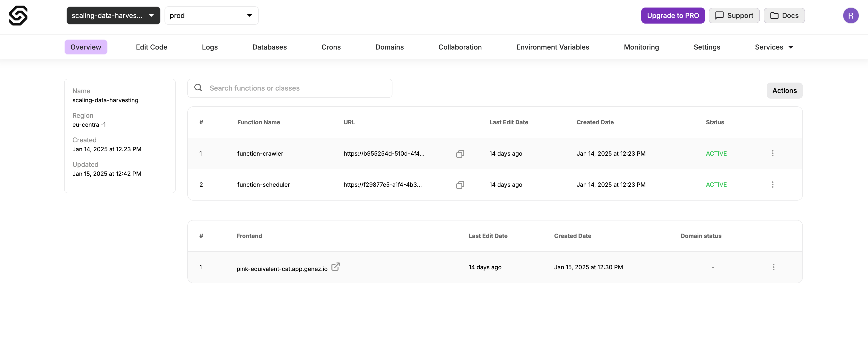Copy the function-scheduler URL

click(x=460, y=185)
